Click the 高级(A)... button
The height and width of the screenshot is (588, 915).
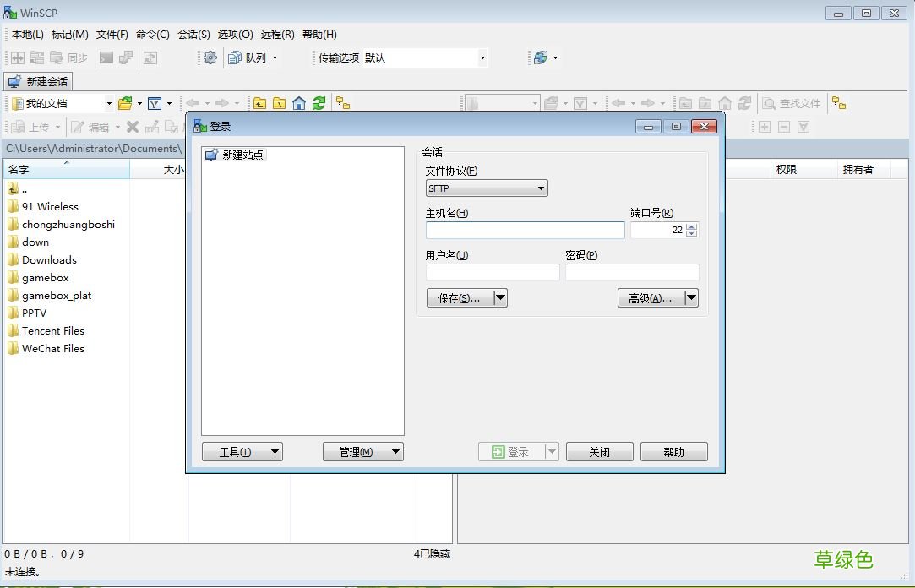(651, 298)
